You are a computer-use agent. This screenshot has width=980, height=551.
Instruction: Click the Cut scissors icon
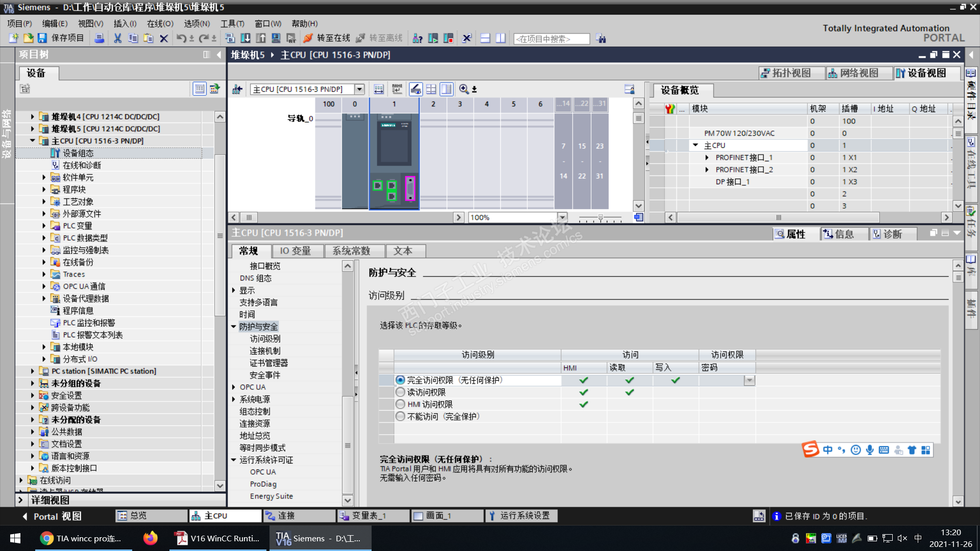(117, 38)
